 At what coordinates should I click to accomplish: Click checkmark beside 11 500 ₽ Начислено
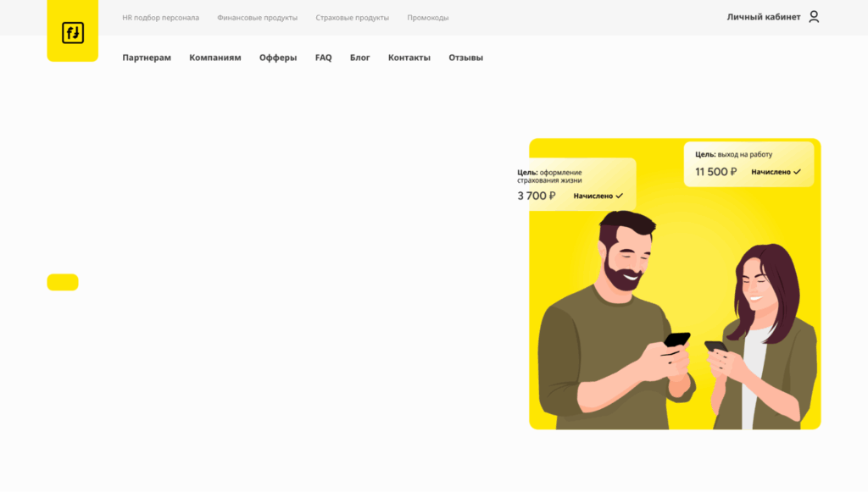(x=798, y=172)
